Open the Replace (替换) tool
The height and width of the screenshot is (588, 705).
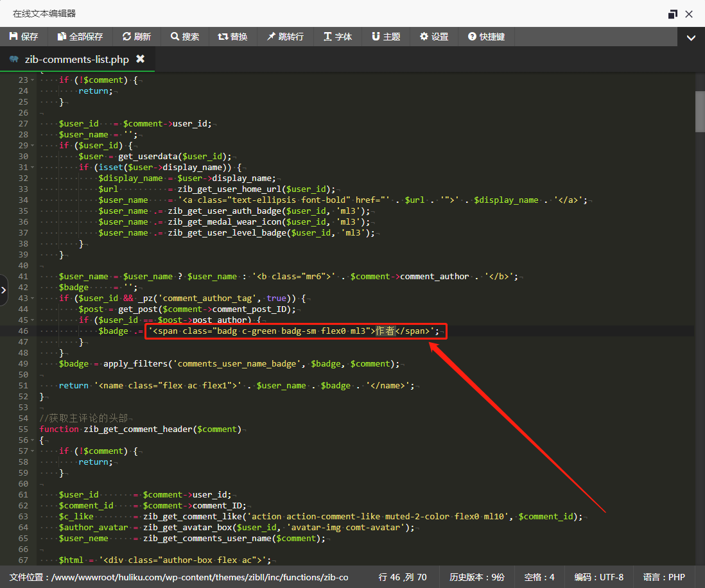(x=232, y=37)
